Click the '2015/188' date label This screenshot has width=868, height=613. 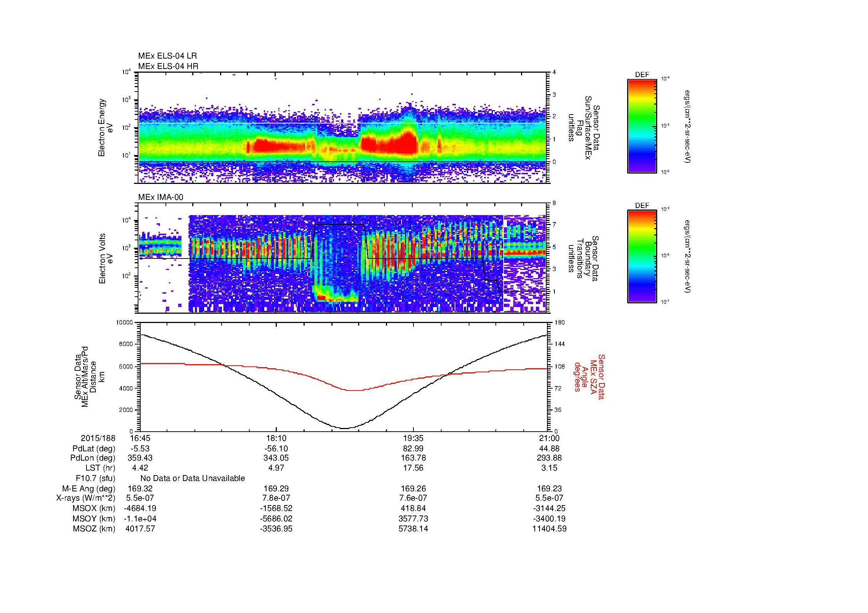click(x=98, y=438)
